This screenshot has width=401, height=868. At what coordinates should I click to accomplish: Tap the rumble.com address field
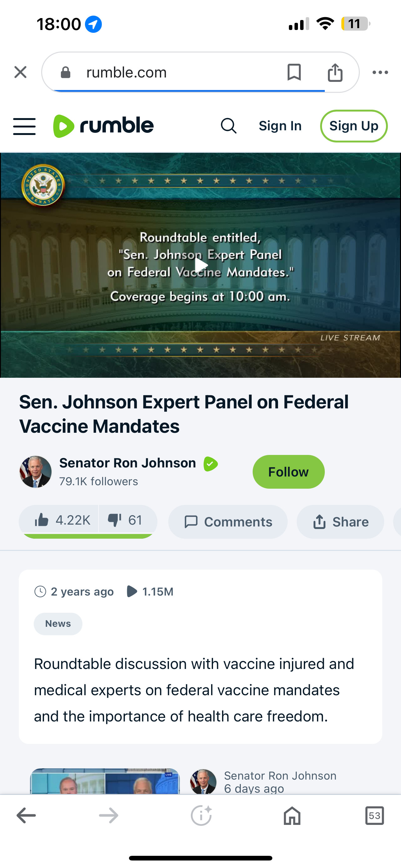[x=168, y=72]
